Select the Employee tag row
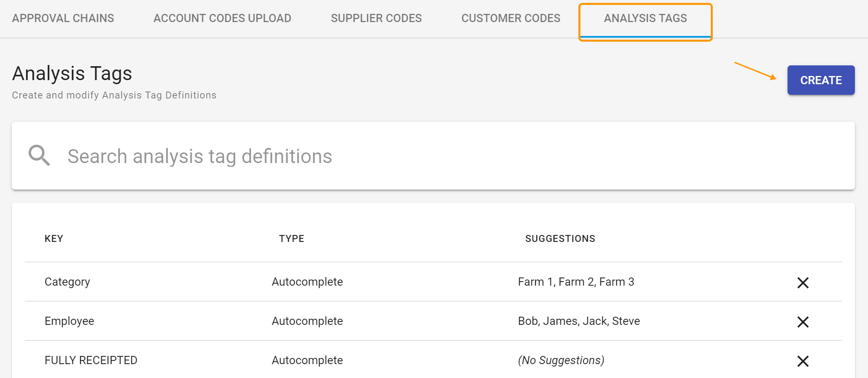The image size is (868, 378). click(69, 321)
